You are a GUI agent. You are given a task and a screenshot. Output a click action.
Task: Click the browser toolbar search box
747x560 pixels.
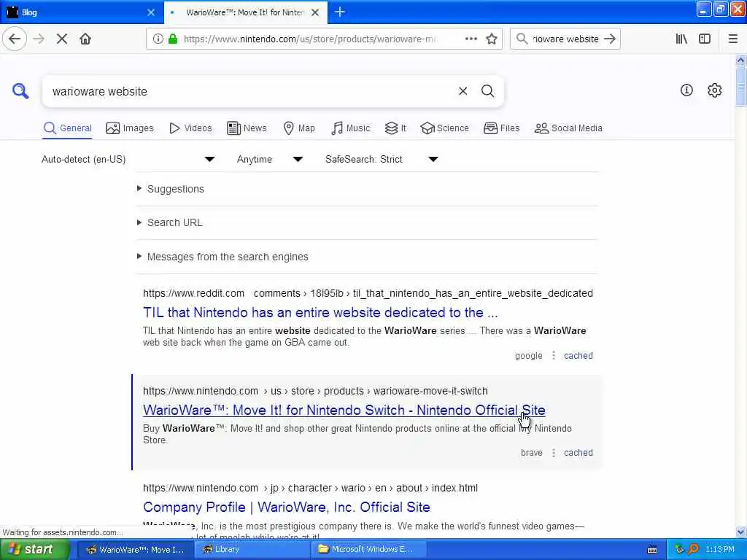coord(565,39)
